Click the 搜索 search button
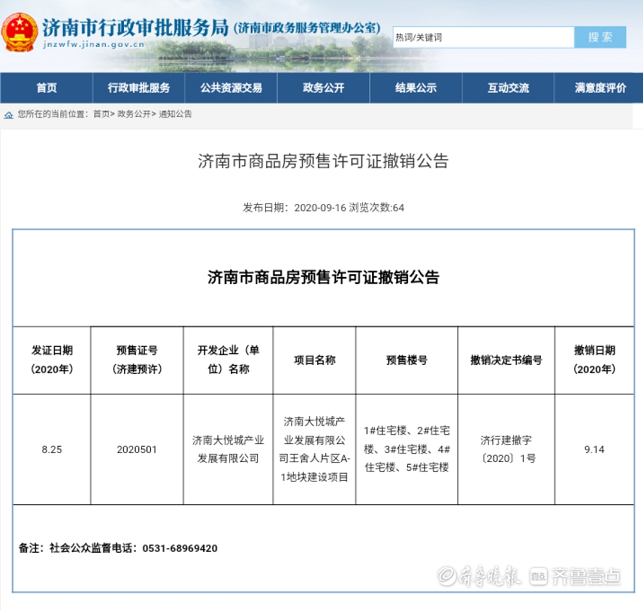This screenshot has height=610, width=643. [x=600, y=37]
